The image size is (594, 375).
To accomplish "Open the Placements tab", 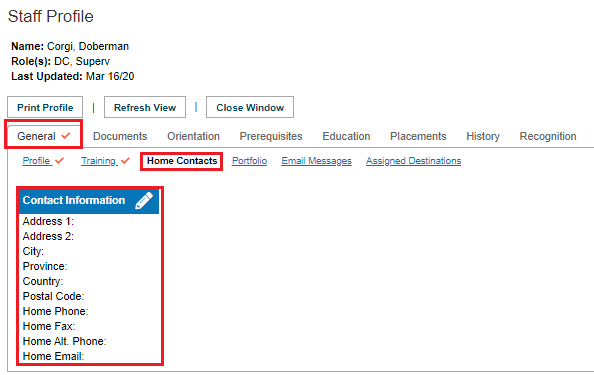I will [418, 136].
